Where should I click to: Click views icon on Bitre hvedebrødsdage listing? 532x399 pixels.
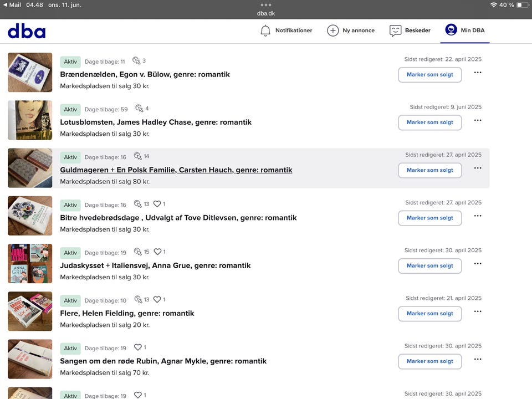coord(138,204)
